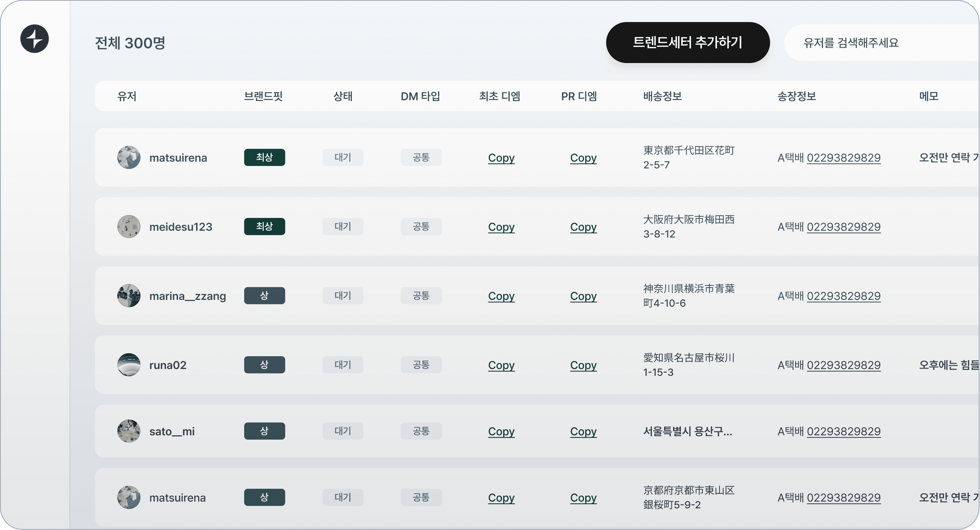This screenshot has height=530, width=980.
Task: Open tracking number link in runa02 row
Action: tap(844, 365)
